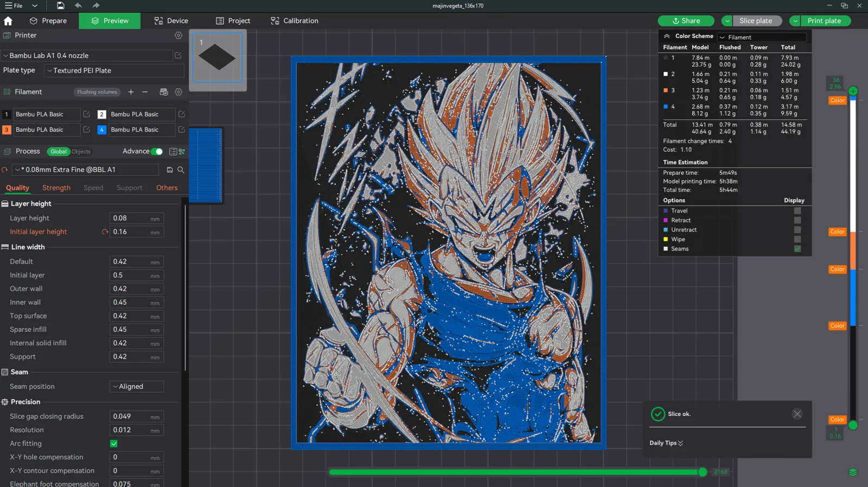The image size is (868, 487).
Task: Redo the last undone action
Action: coord(96,5)
